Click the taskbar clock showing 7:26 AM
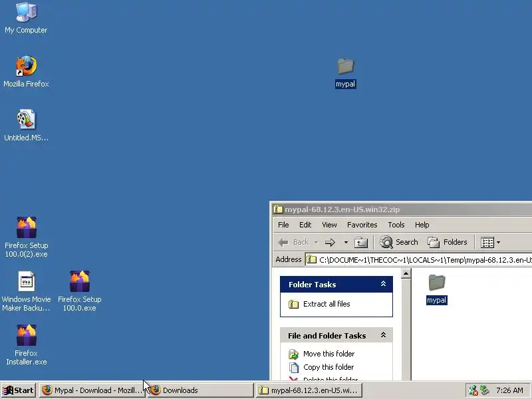The height and width of the screenshot is (399, 532). click(509, 390)
